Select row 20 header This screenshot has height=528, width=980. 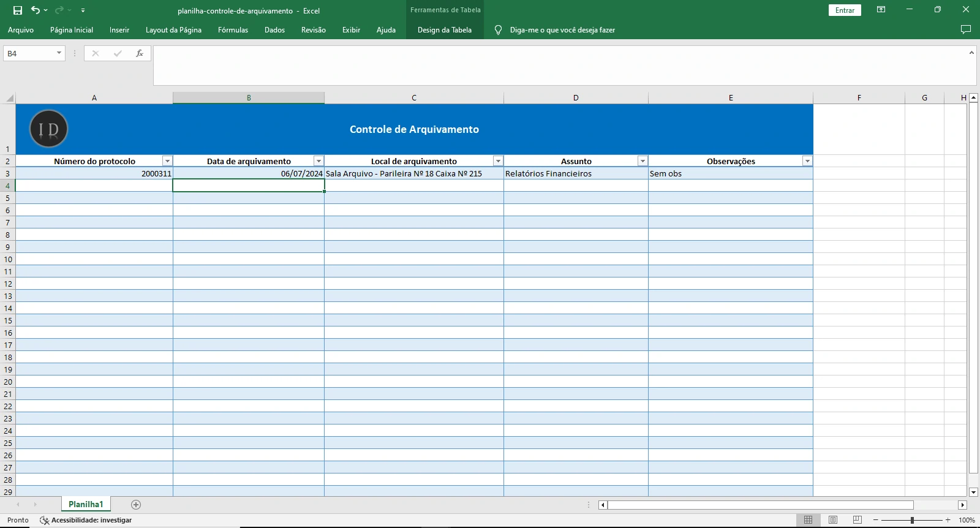8,382
